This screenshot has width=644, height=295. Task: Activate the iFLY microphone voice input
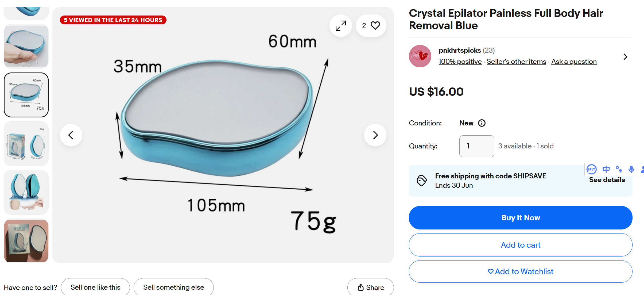coord(631,169)
